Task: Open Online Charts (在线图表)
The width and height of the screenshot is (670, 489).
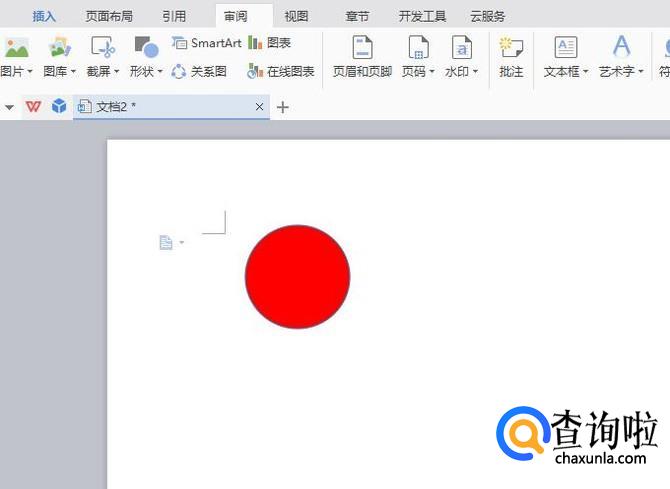Action: coord(281,71)
